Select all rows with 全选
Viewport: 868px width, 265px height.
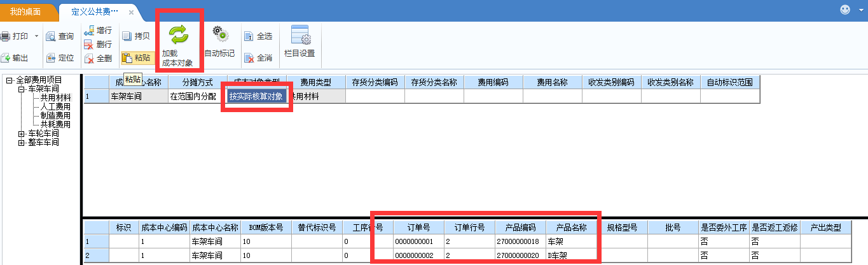[249, 36]
